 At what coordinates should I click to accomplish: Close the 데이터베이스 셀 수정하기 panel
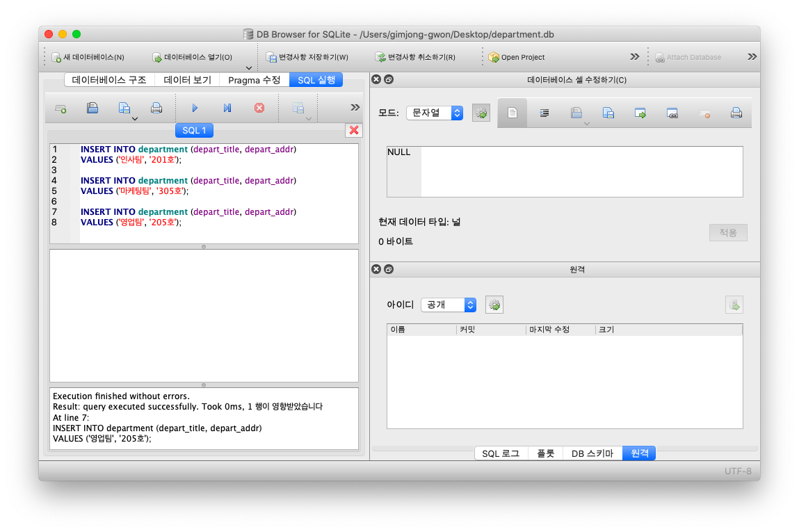376,79
